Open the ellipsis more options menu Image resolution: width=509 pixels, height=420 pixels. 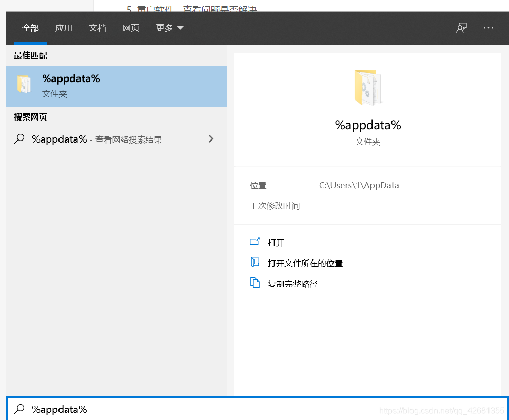(x=488, y=28)
